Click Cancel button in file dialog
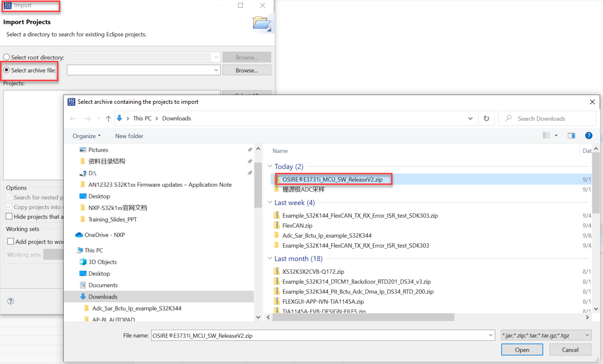 [570, 350]
